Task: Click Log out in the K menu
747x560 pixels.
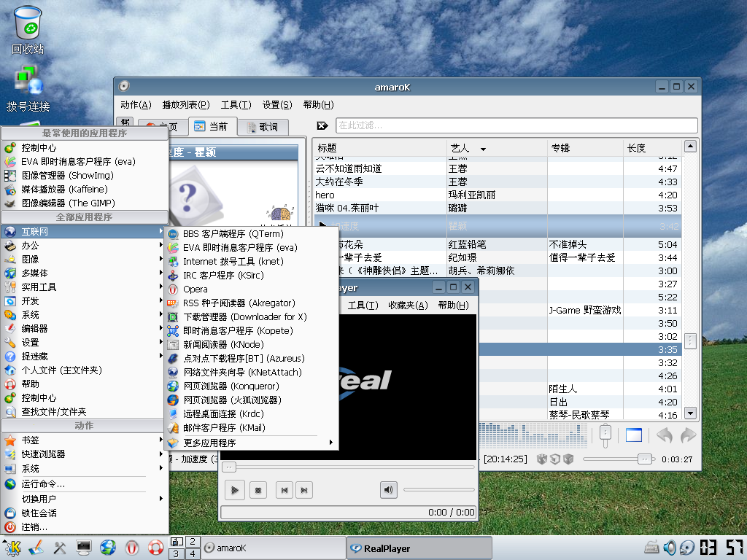Action: coord(85,527)
